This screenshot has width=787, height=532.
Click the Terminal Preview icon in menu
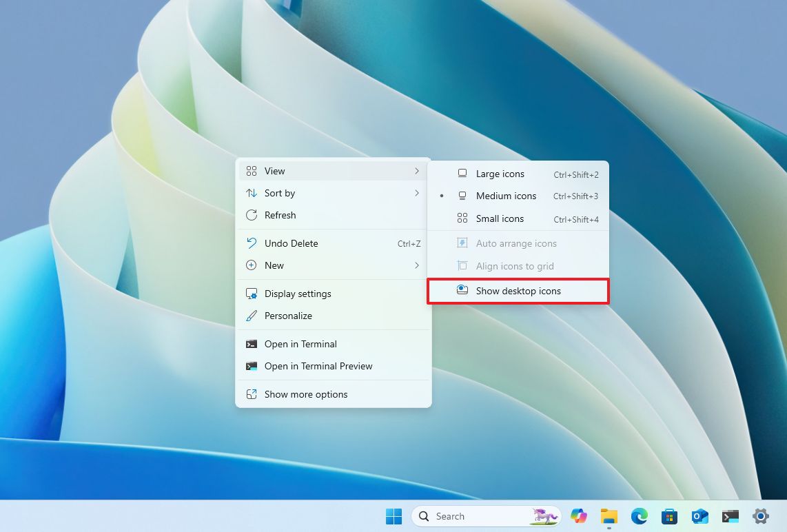click(252, 366)
